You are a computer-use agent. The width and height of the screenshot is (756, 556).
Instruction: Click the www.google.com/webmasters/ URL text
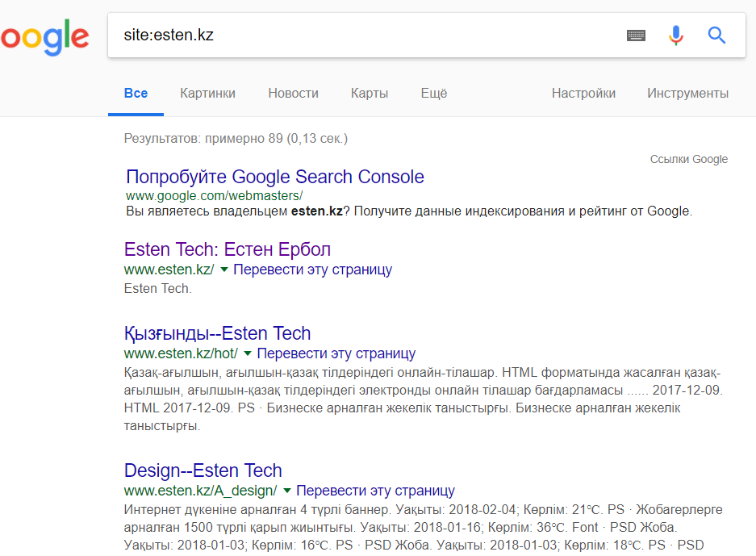click(214, 196)
